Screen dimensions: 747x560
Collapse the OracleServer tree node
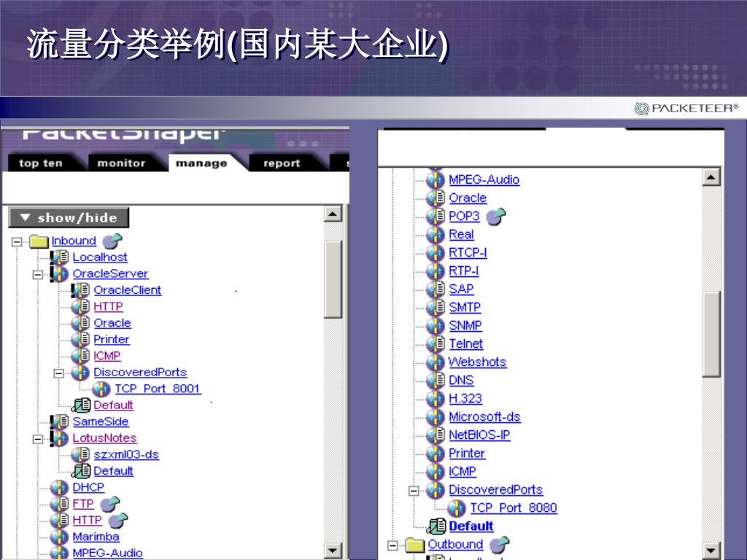[x=38, y=274]
